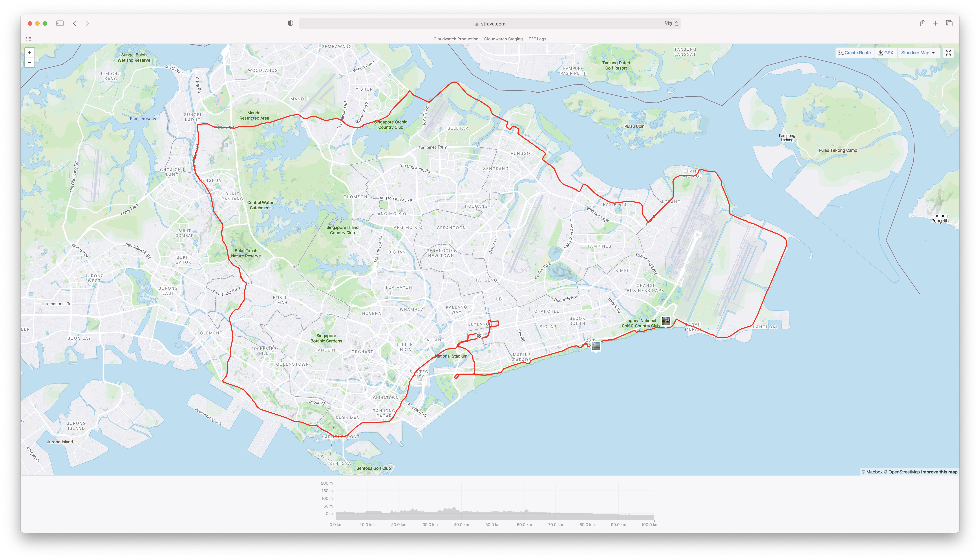This screenshot has width=980, height=560.
Task: Download the GPX file
Action: pyautogui.click(x=886, y=53)
